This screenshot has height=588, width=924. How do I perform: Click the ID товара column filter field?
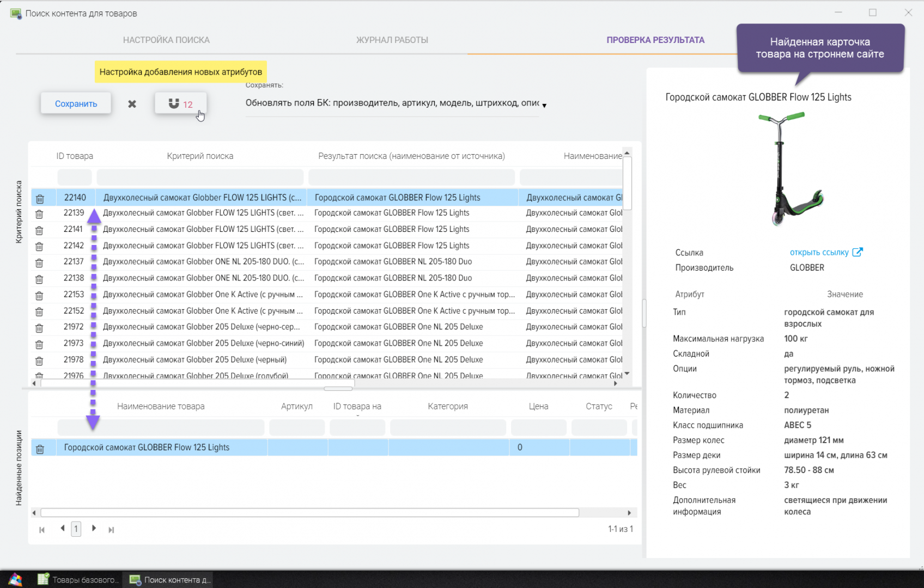[75, 177]
